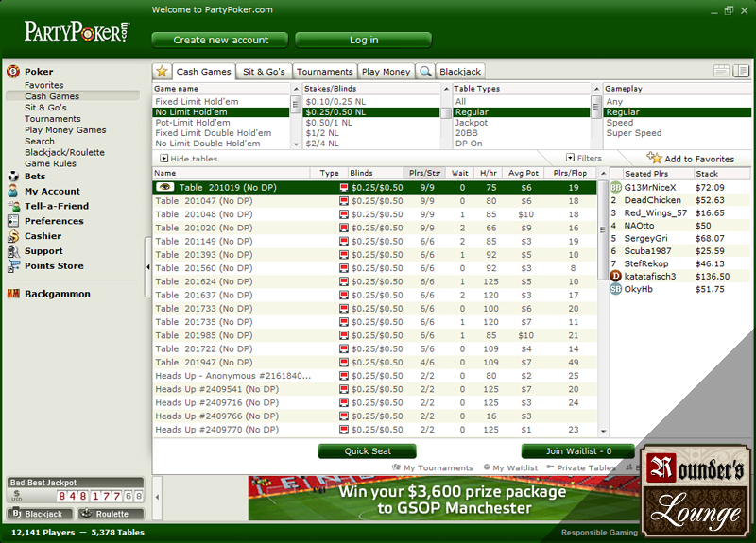
Task: Click the Support agent icon
Action: click(x=13, y=250)
